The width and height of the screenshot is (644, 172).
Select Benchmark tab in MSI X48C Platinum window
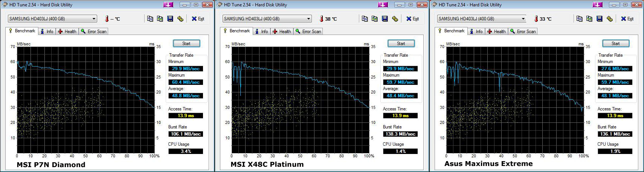(x=236, y=31)
